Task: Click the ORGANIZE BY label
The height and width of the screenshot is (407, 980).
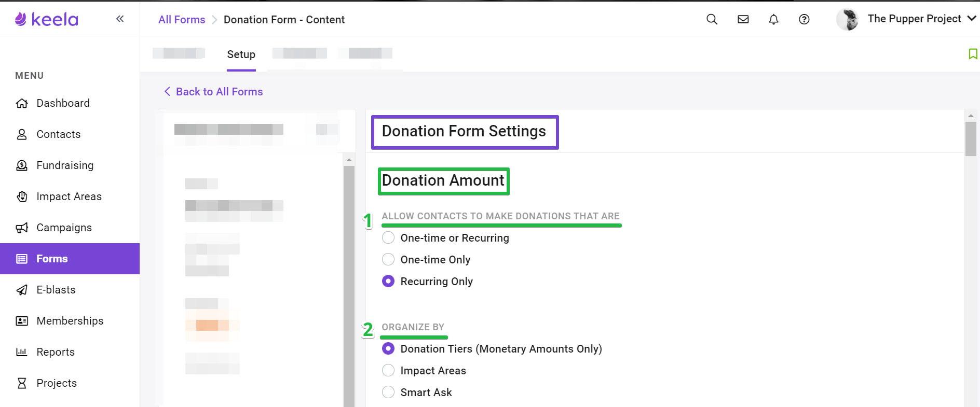Action: (413, 327)
